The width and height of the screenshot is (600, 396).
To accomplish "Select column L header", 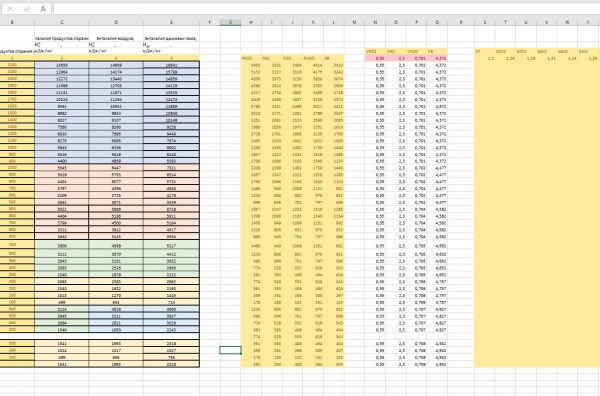I will tap(334, 22).
